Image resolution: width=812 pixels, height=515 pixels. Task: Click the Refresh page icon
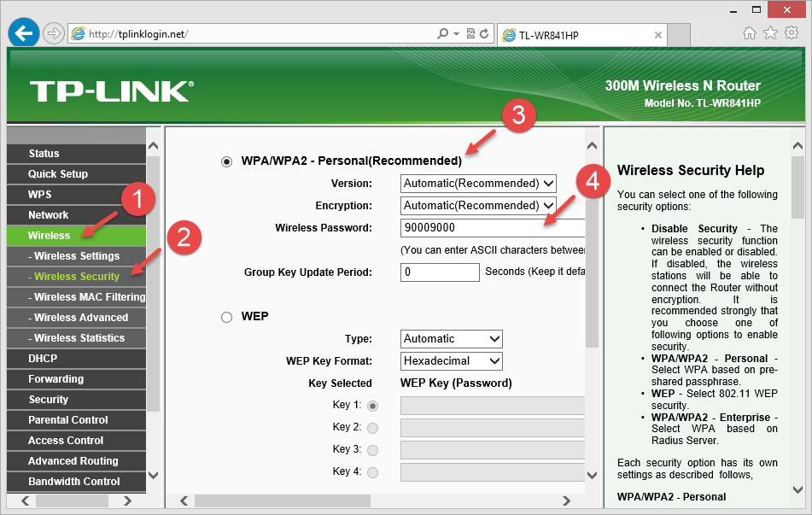tap(484, 33)
